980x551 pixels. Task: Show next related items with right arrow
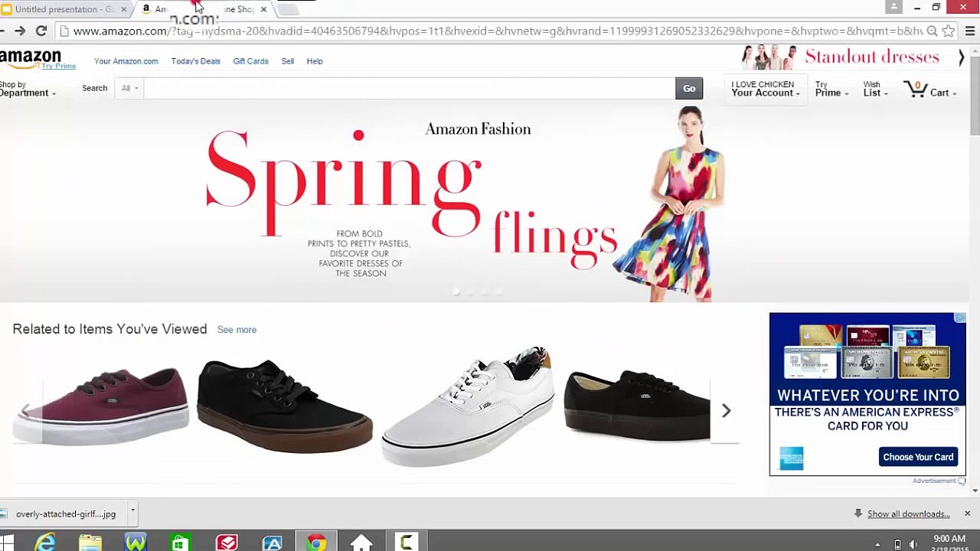point(726,411)
